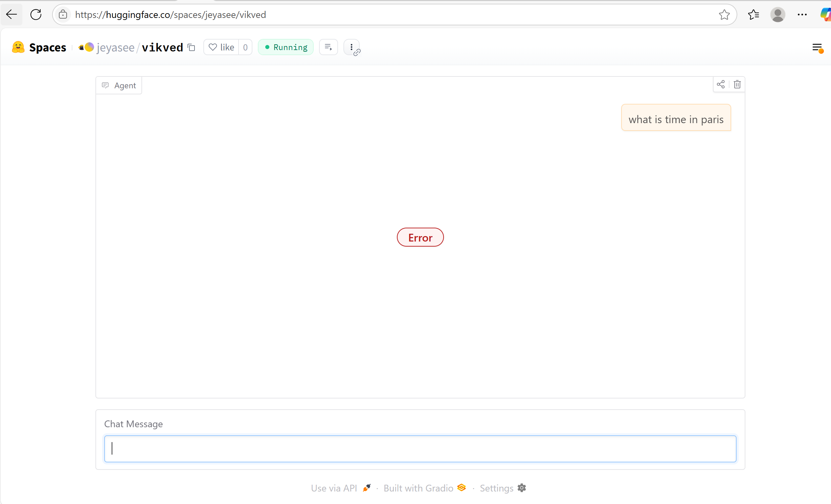Click the Settings gear icon in footer
The width and height of the screenshot is (831, 504).
point(522,488)
